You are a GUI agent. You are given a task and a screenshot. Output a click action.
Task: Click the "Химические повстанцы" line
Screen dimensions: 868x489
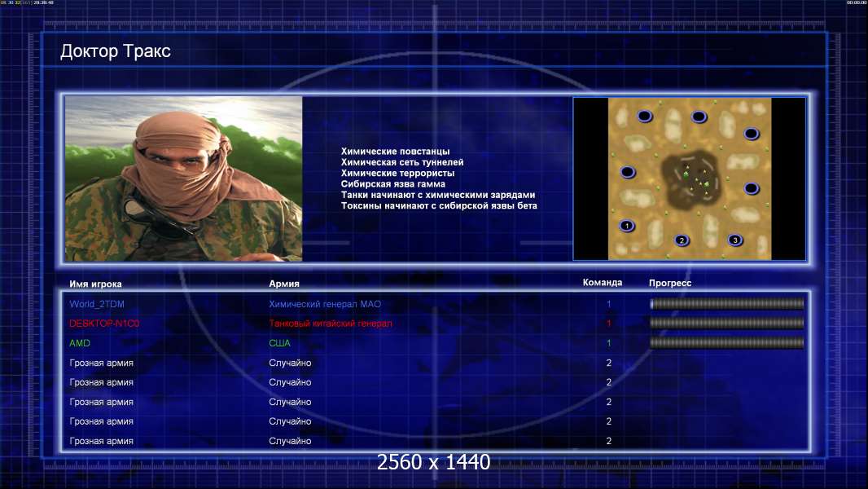click(x=395, y=152)
